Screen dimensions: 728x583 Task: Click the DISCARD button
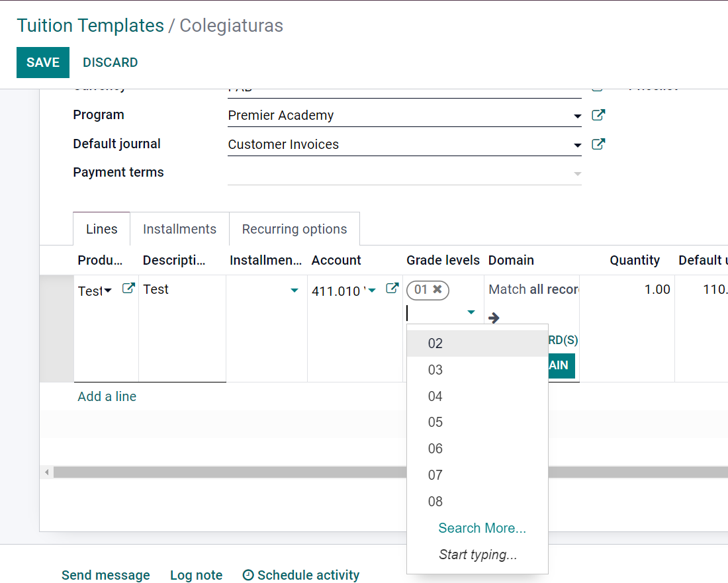[x=110, y=62]
